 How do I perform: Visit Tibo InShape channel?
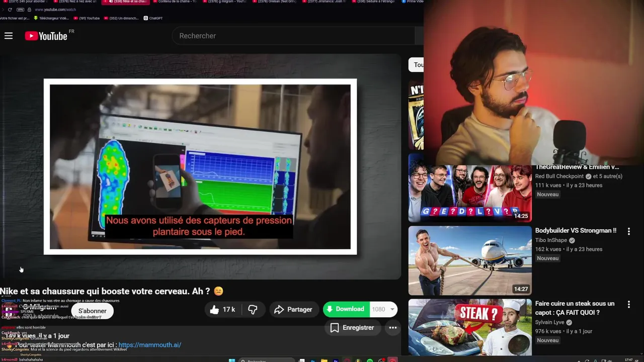click(x=551, y=240)
